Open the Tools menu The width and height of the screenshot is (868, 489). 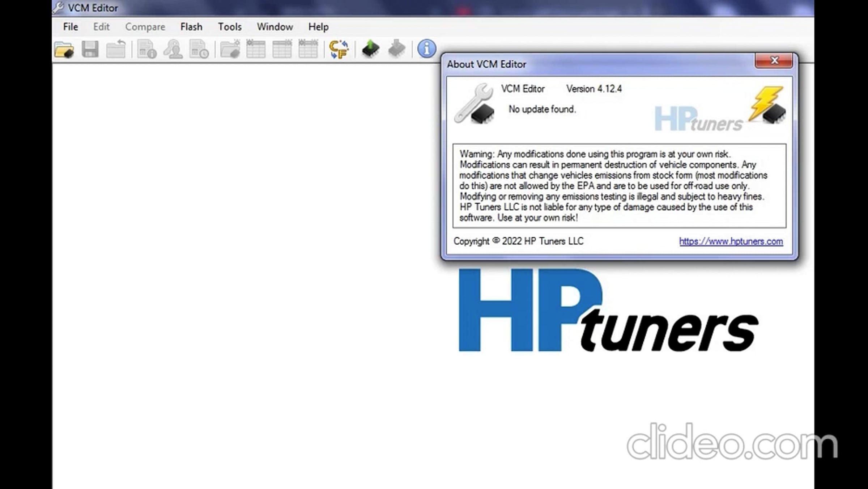(x=229, y=27)
